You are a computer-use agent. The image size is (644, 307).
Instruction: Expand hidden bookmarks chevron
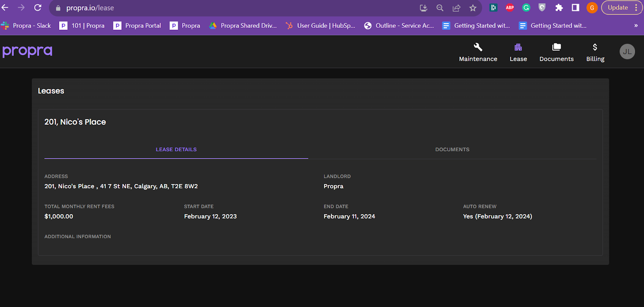click(636, 25)
